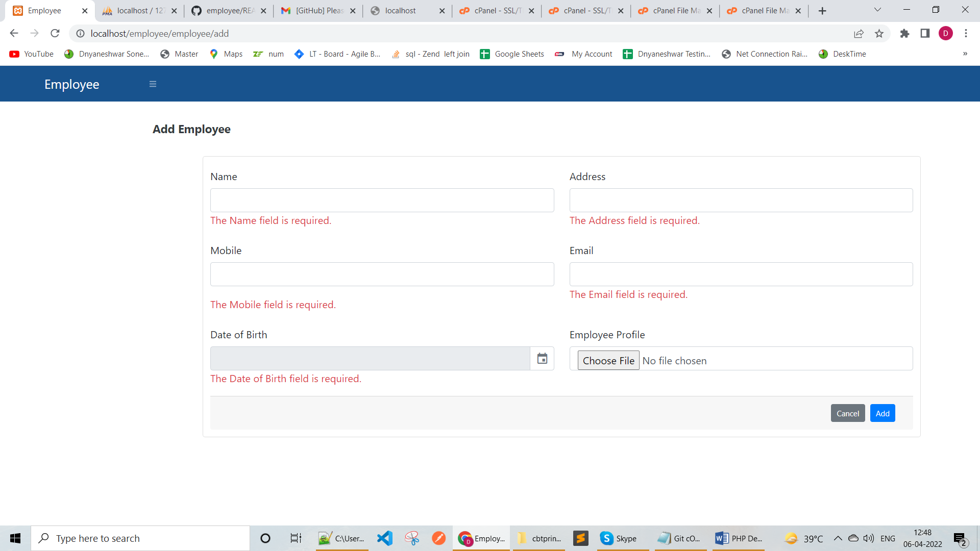Viewport: 980px width, 551px height.
Task: Open the Employee brand link in header
Action: [x=71, y=84]
